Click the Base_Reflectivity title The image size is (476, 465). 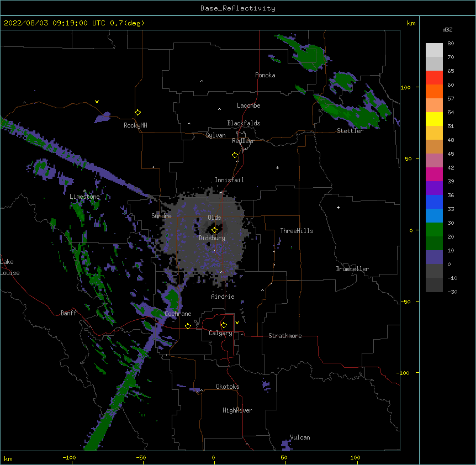coord(238,8)
